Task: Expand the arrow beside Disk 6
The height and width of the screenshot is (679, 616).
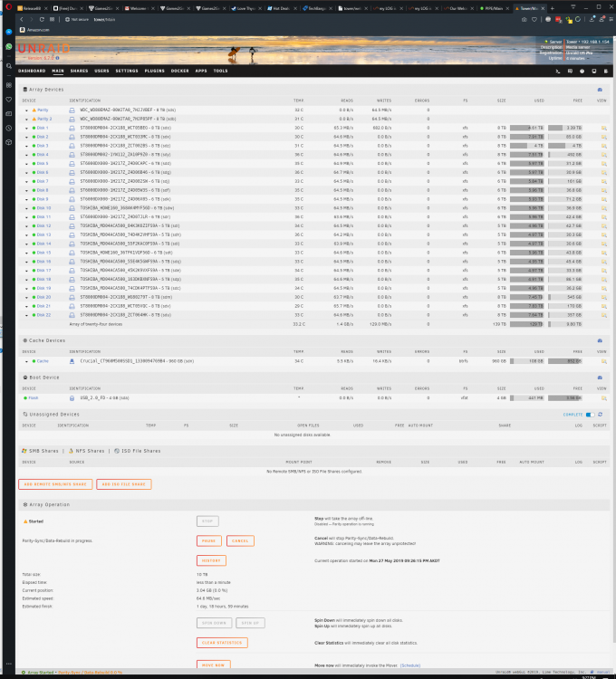Action: [26, 173]
